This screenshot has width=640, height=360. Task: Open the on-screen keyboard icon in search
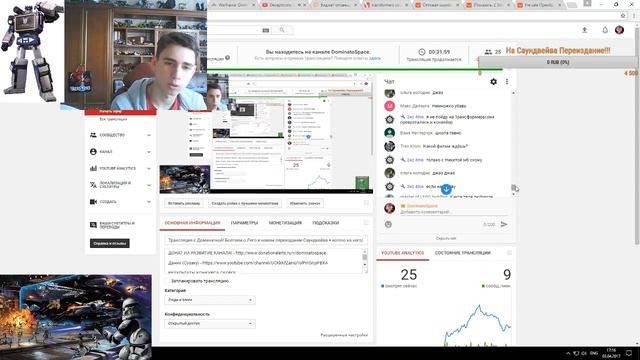click(x=266, y=30)
